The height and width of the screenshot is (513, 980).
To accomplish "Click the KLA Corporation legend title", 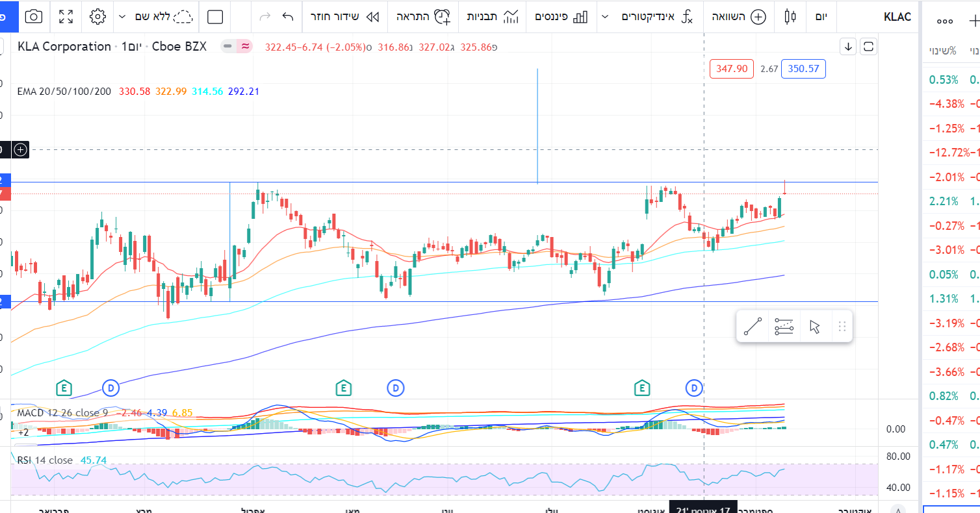I will tap(64, 46).
